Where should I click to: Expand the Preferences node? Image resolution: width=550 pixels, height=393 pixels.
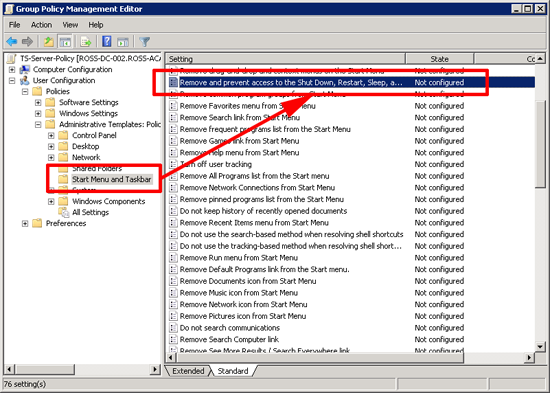point(25,223)
